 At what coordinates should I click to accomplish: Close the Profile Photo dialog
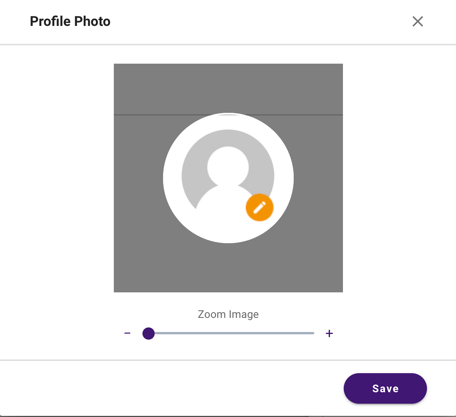coord(418,21)
